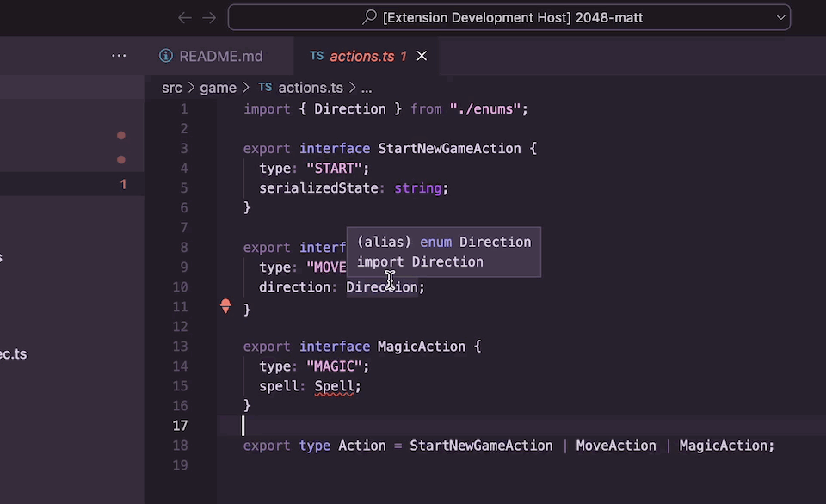The image size is (826, 504).
Task: Click the Direction import on line 1
Action: [350, 109]
